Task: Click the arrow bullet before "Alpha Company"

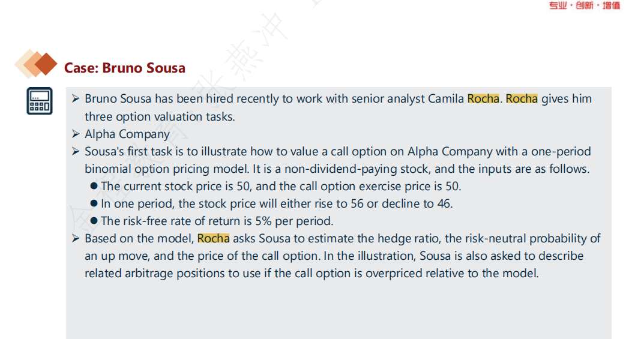Action: click(76, 134)
